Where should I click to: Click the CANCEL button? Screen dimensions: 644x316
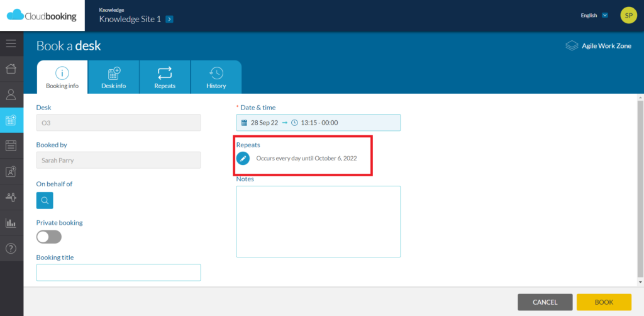(x=545, y=302)
